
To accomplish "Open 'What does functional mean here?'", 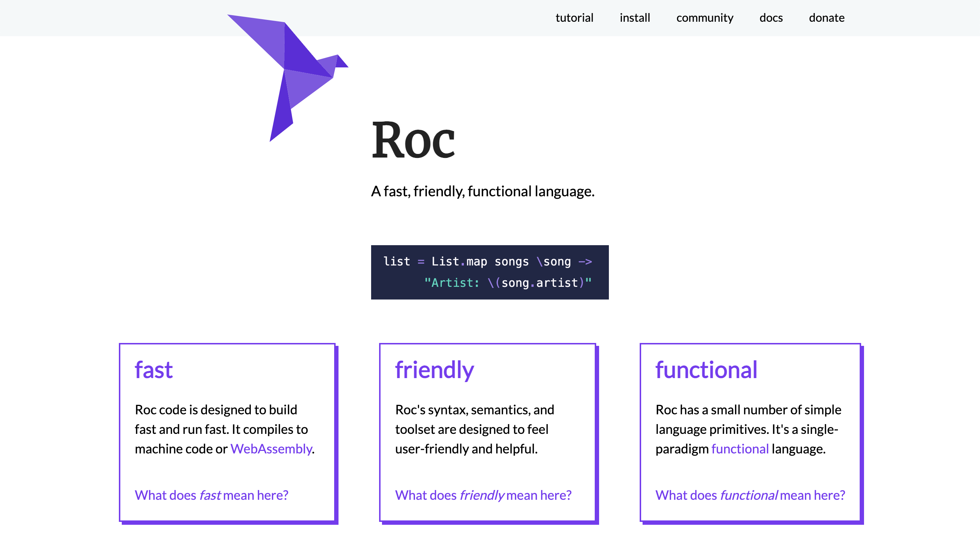I will point(750,495).
